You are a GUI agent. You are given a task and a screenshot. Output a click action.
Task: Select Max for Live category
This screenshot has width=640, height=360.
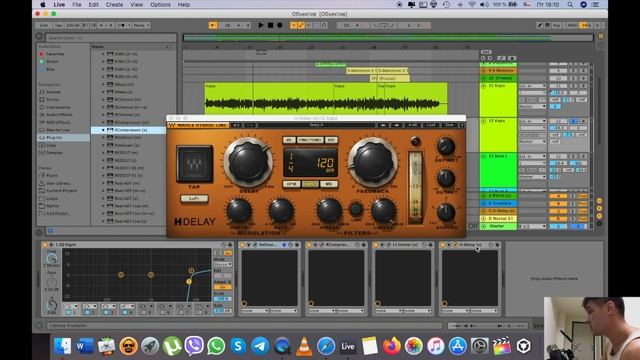pos(58,130)
